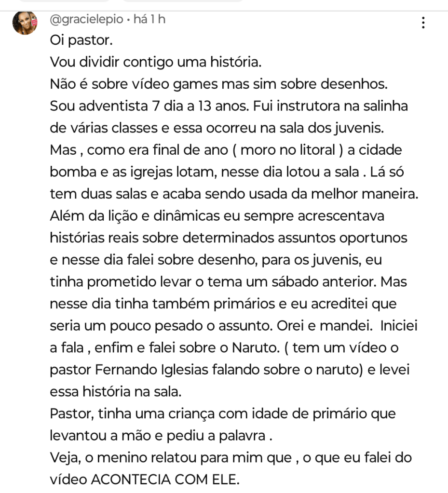This screenshot has height=493, width=448.
Task: Click the line "Vou dividir contigo uma história."
Action: [156, 62]
